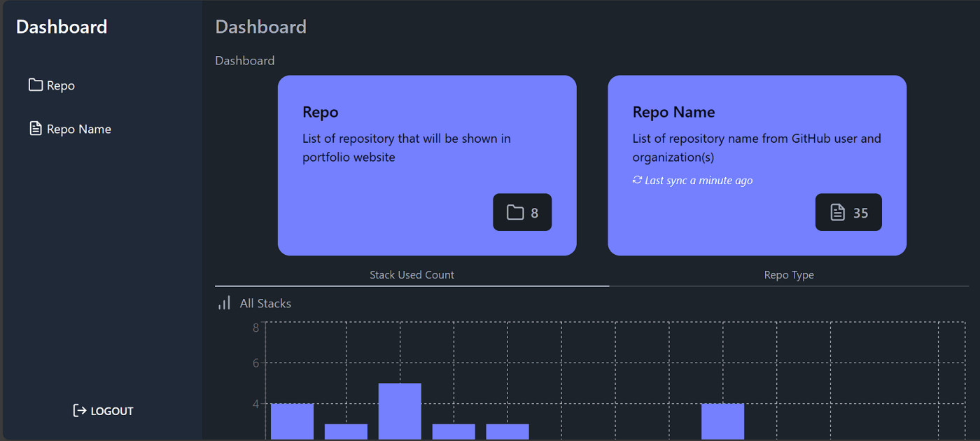This screenshot has height=441, width=980.
Task: Open the Repo Name card
Action: tap(757, 165)
